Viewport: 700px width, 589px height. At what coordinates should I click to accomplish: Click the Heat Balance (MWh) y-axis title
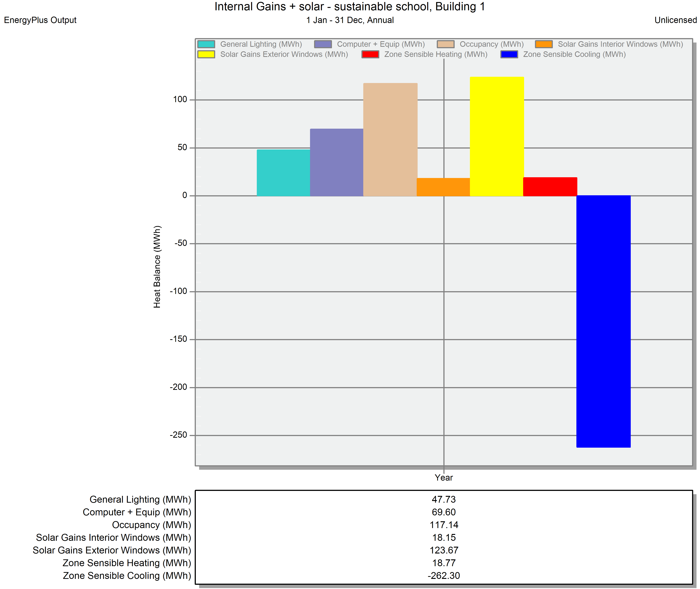[x=157, y=267]
